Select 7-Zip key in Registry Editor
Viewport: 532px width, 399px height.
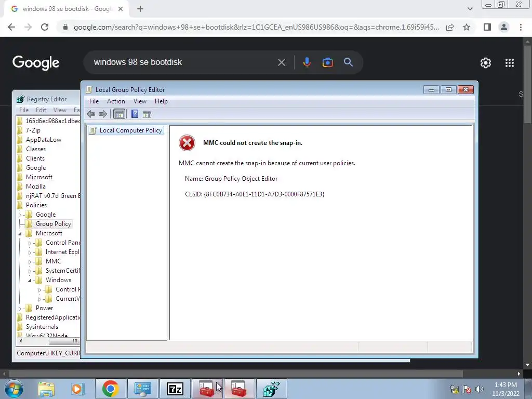[x=33, y=130]
